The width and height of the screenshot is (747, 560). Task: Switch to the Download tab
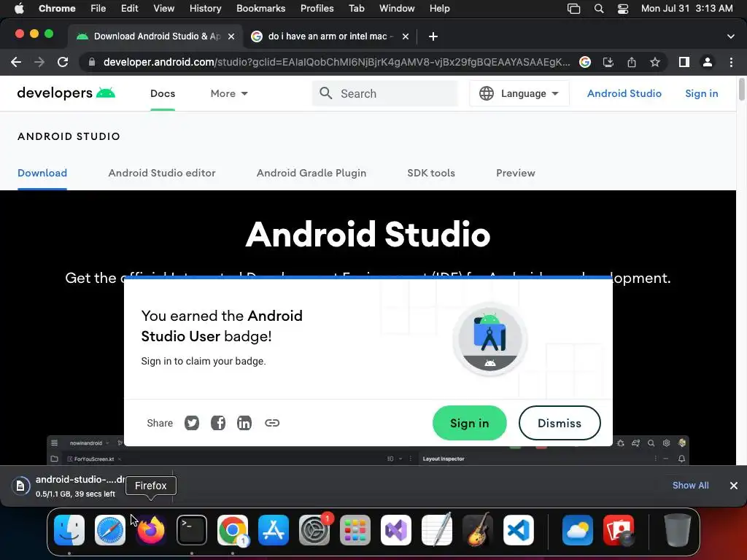[42, 173]
